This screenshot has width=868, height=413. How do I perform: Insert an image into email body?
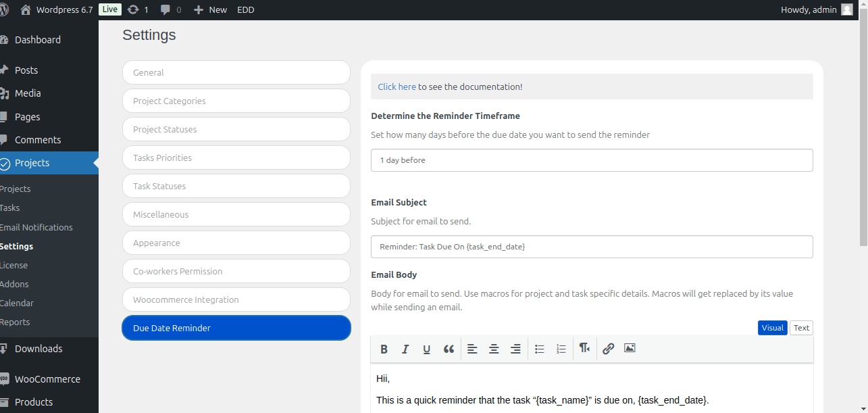[x=630, y=349]
